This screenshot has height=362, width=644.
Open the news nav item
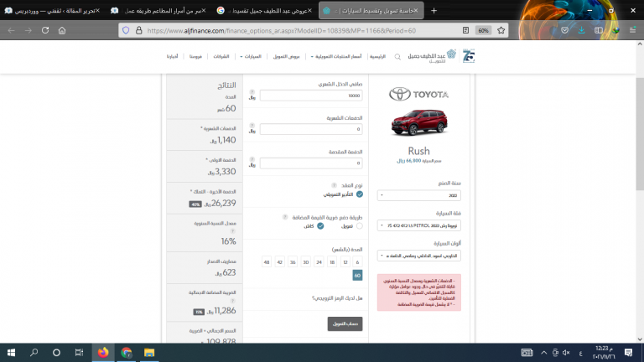172,57
